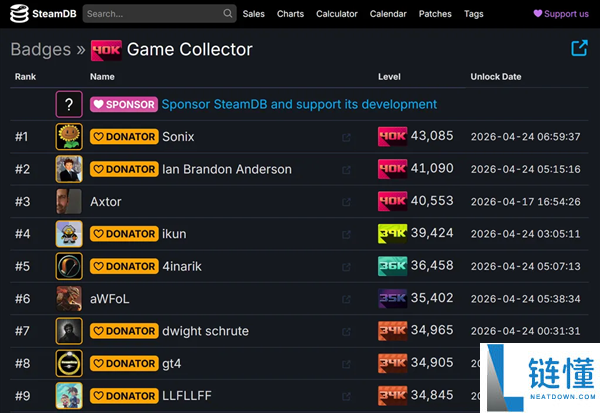The width and height of the screenshot is (600, 413).
Task: Click the Level column header
Action: tap(389, 77)
